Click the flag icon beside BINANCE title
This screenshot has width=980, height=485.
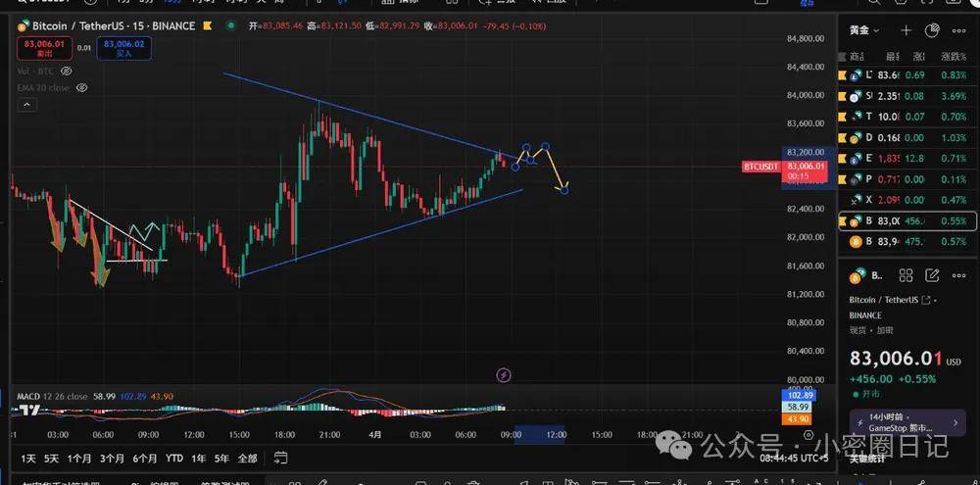click(208, 25)
